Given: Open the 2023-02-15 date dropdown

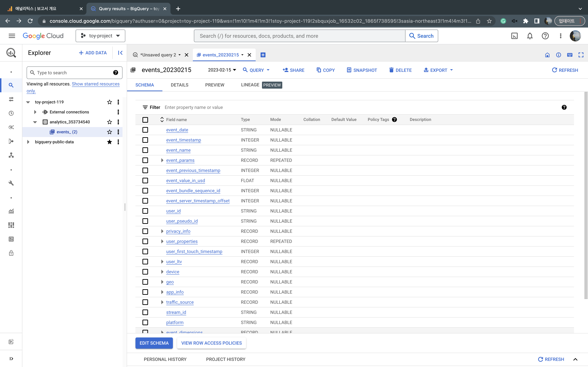Looking at the screenshot, I should click(x=222, y=70).
